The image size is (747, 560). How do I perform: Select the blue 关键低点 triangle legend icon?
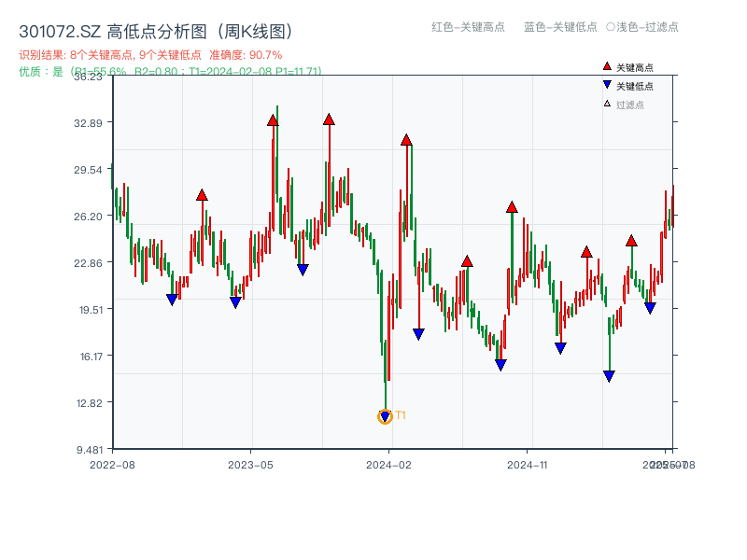[605, 84]
